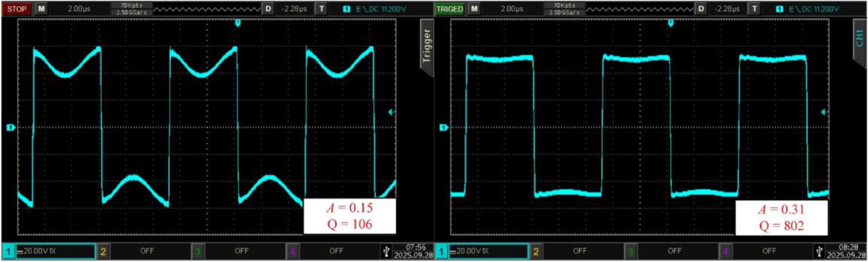Toggle the green channel 3 indicator on STOP screen
Image resolution: width=868 pixels, height=262 pixels.
coord(198,251)
